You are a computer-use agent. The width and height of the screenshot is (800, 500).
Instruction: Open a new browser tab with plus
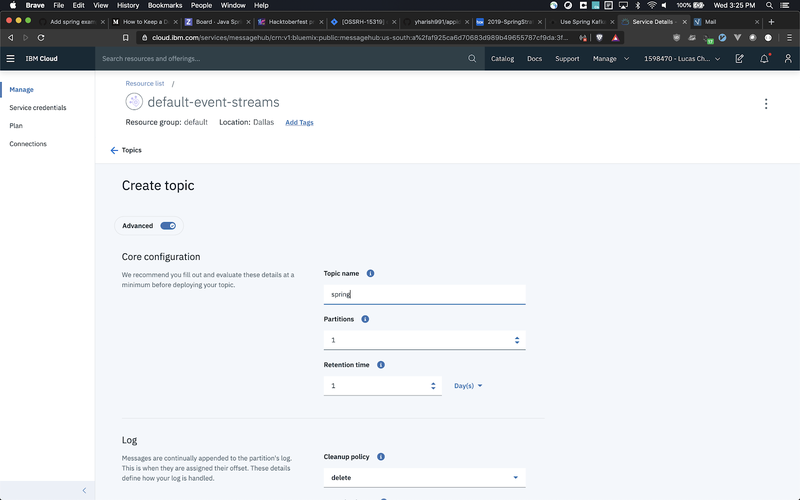[771, 22]
